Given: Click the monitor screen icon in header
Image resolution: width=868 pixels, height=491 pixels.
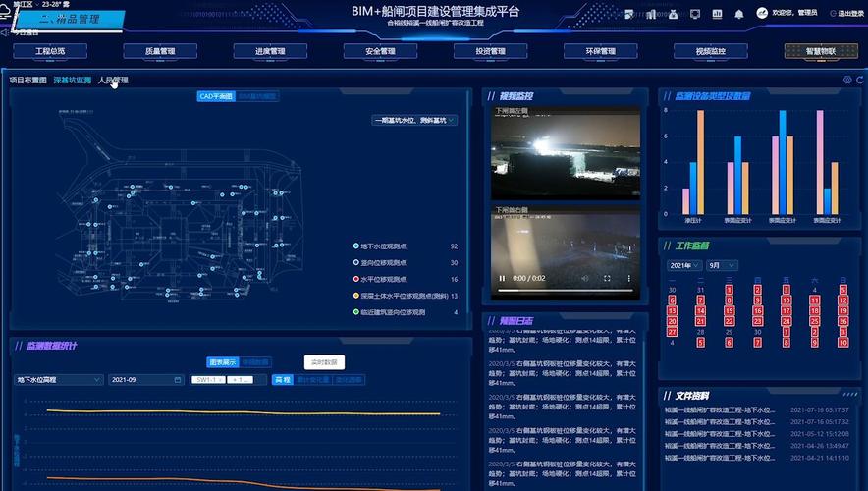Looking at the screenshot, I should [695, 14].
